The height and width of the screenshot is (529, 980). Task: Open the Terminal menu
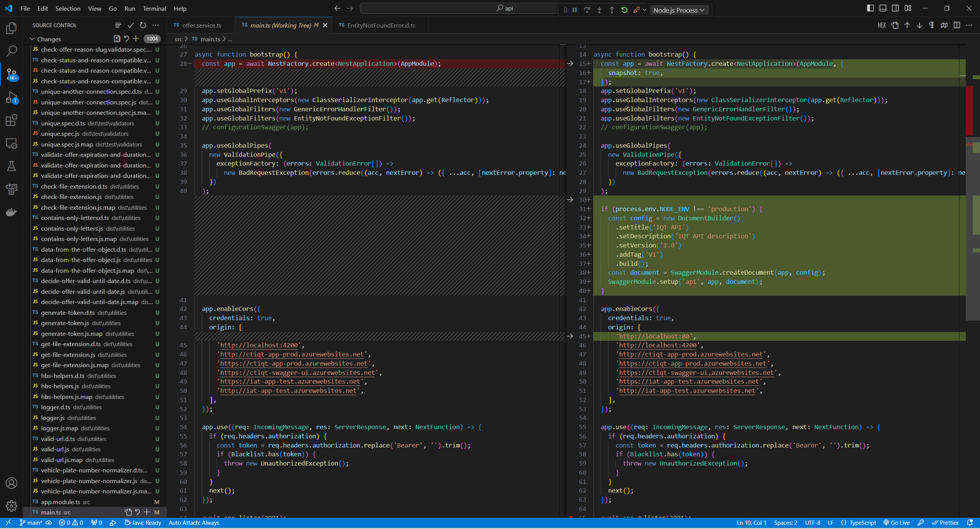[154, 8]
